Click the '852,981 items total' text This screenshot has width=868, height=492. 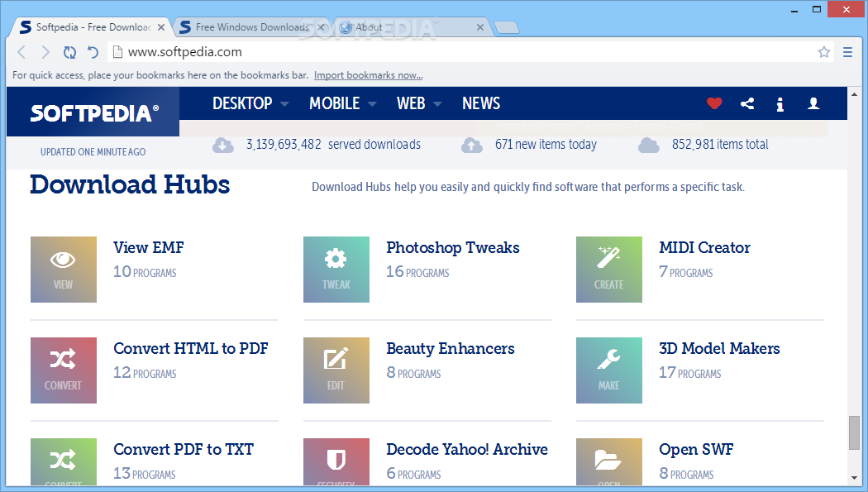pyautogui.click(x=720, y=145)
